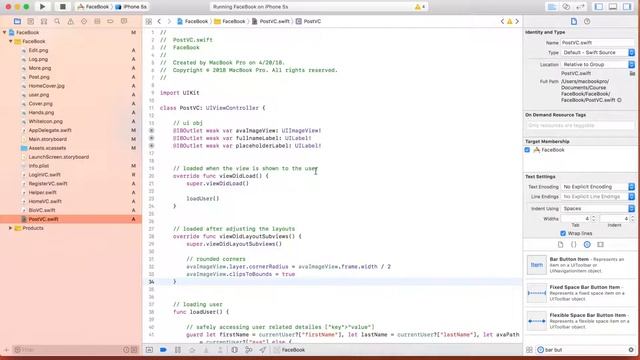
Task: Simulate location in debug bar
Action: [262, 350]
